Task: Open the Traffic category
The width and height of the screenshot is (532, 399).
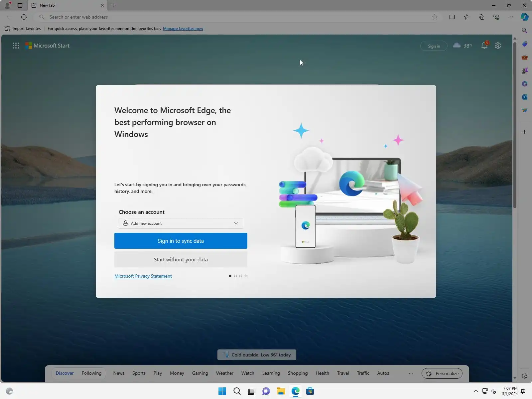Action: (x=363, y=373)
